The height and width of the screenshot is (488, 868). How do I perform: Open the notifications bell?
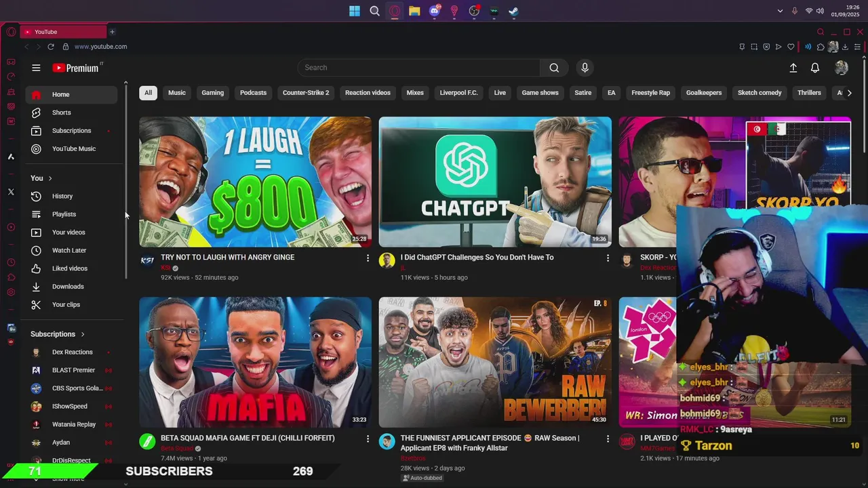click(x=815, y=68)
